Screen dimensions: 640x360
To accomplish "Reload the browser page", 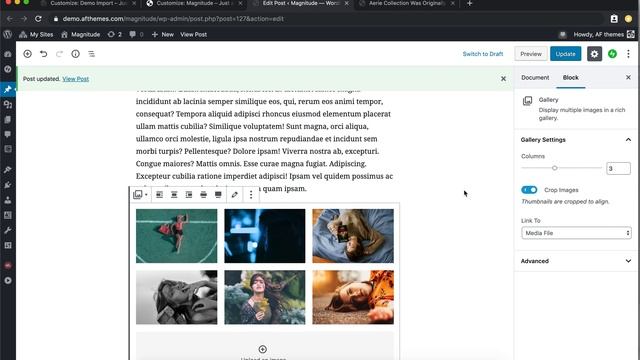I will click(x=38, y=19).
